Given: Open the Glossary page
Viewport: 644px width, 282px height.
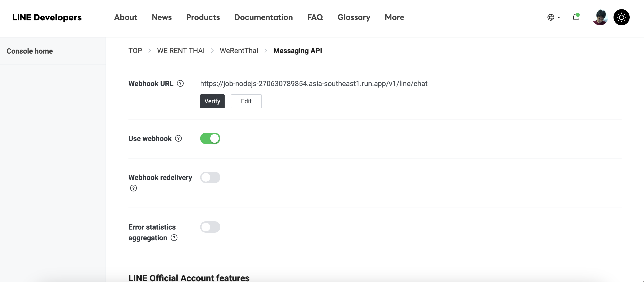Looking at the screenshot, I should 354,17.
